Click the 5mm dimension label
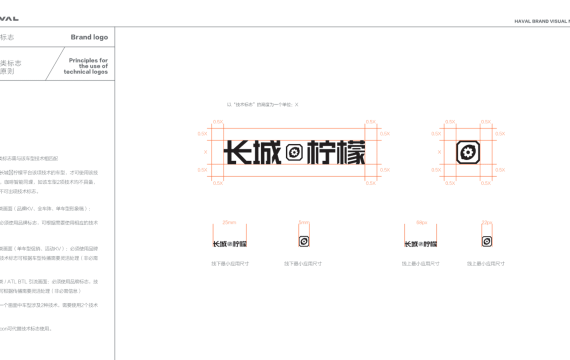 (x=304, y=222)
